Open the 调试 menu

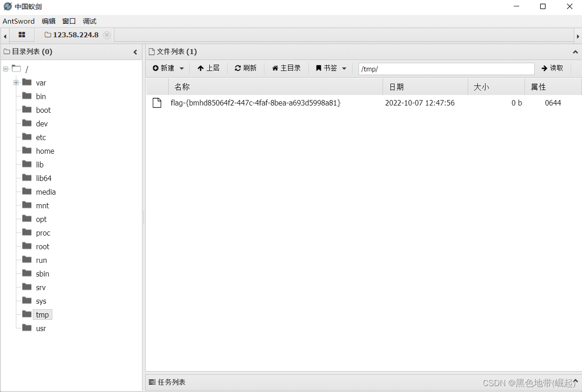pos(89,21)
